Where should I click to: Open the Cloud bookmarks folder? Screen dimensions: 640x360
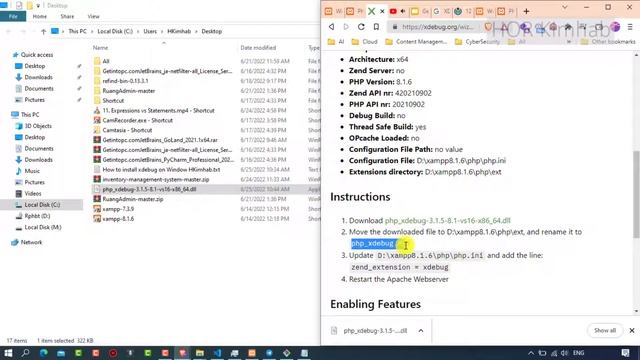coord(364,42)
